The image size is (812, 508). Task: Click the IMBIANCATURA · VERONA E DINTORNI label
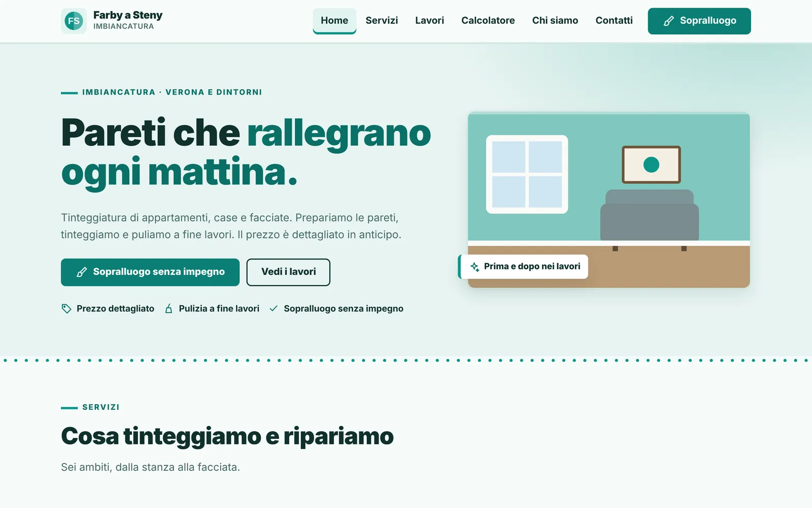172,92
